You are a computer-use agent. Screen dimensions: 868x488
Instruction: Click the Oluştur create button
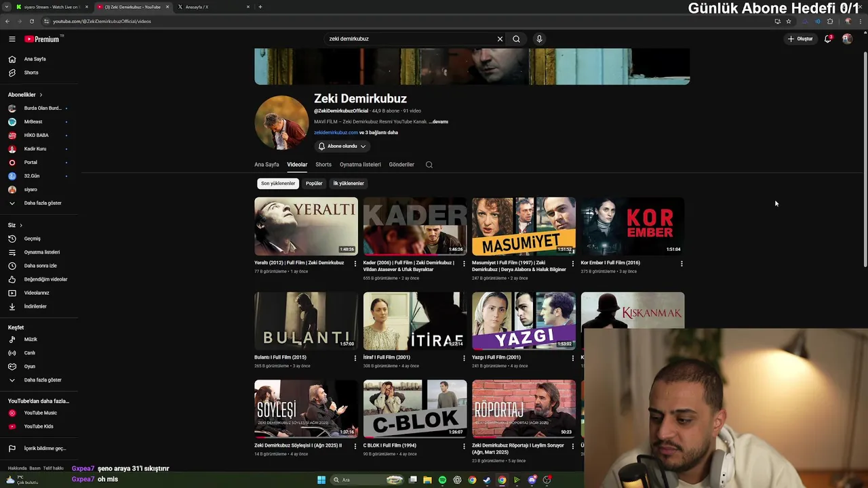800,39
